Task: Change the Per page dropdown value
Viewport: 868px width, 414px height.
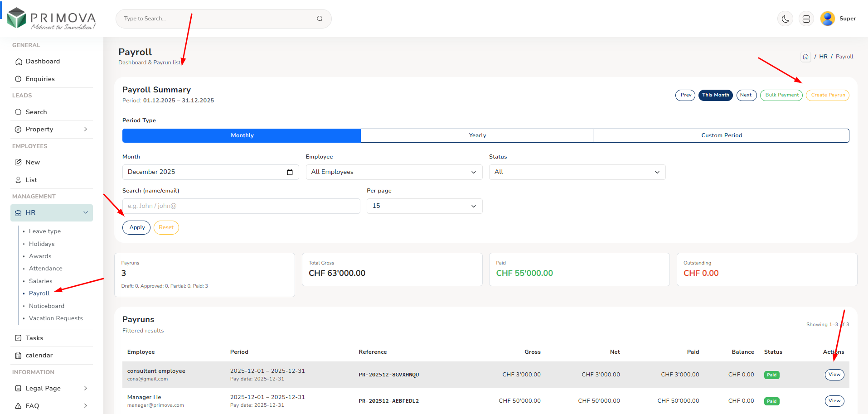Action: pyautogui.click(x=424, y=206)
